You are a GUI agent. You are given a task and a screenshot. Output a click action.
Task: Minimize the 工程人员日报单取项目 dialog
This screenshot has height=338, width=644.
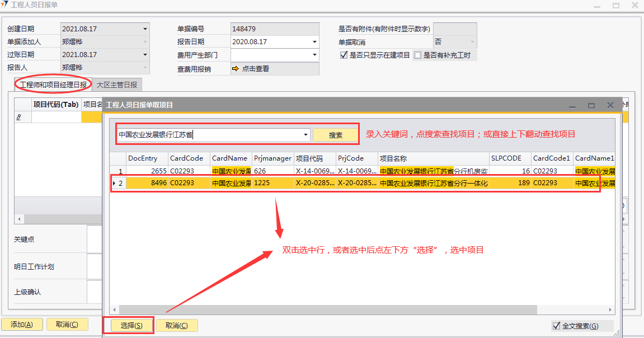pyautogui.click(x=572, y=105)
